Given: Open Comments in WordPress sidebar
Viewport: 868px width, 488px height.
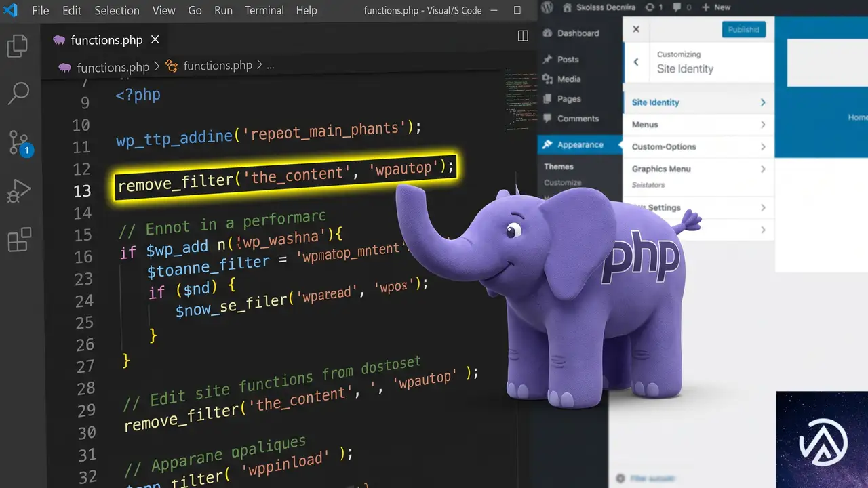Looking at the screenshot, I should coord(578,119).
